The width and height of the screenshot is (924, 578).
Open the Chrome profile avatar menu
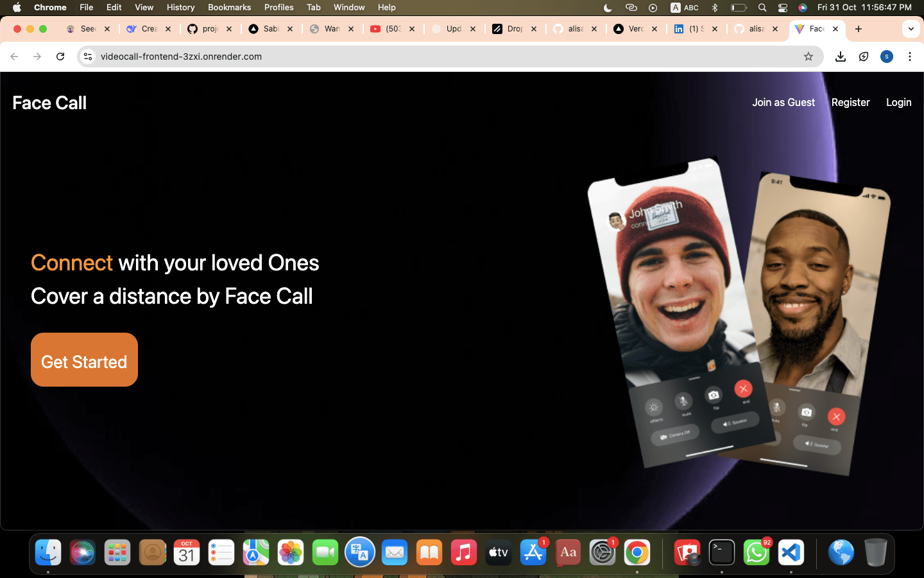(x=886, y=57)
